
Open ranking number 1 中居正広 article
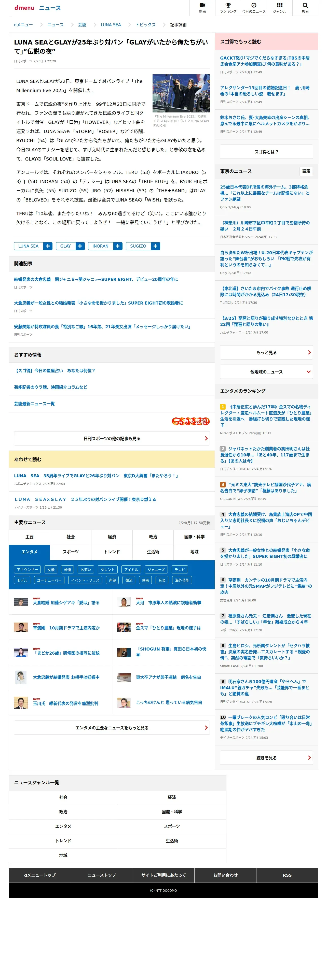click(266, 416)
